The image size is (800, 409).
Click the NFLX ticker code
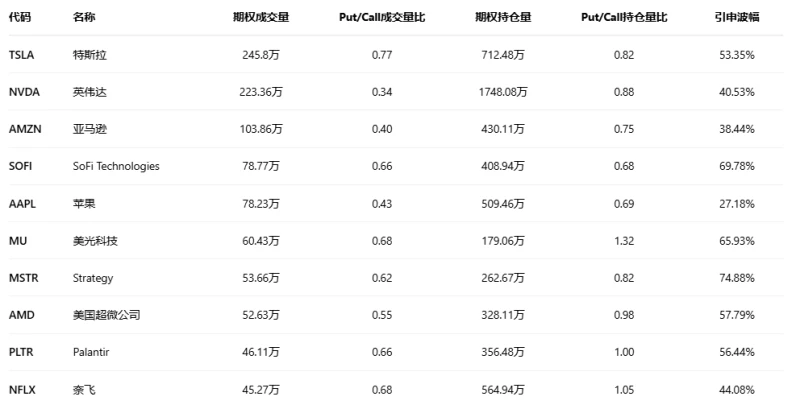pos(21,390)
